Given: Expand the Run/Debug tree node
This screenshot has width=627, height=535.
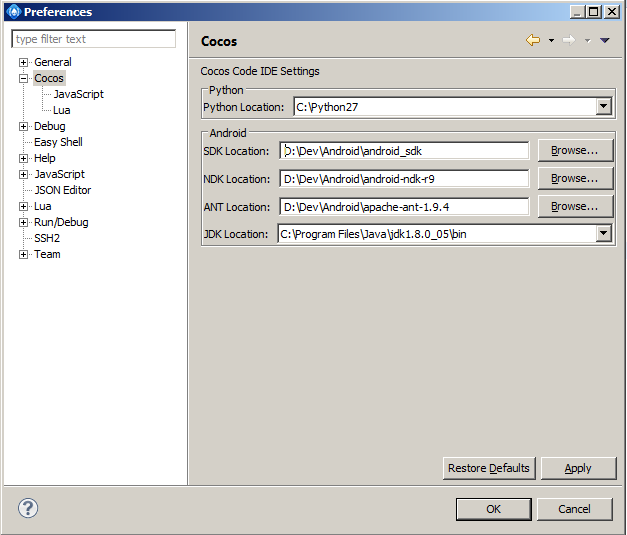Looking at the screenshot, I should click(23, 222).
